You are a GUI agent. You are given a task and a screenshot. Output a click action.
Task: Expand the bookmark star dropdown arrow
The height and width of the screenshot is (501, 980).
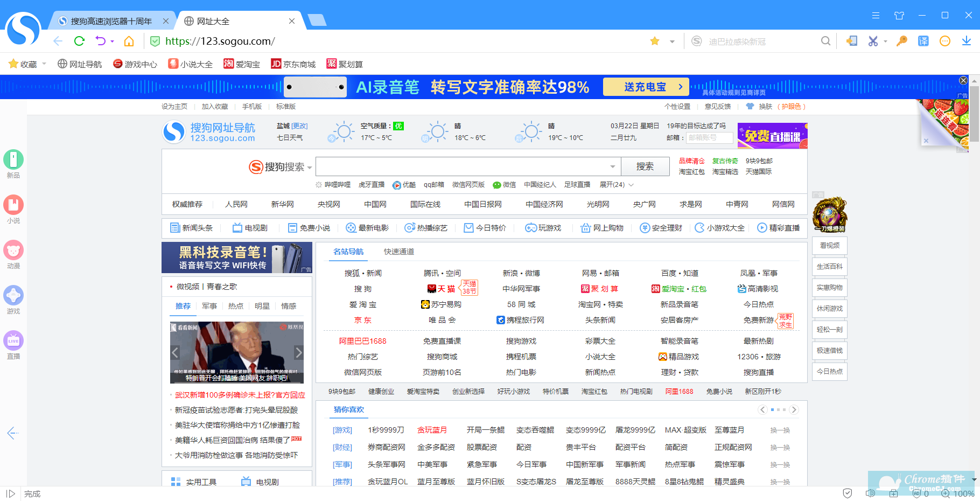pos(672,41)
